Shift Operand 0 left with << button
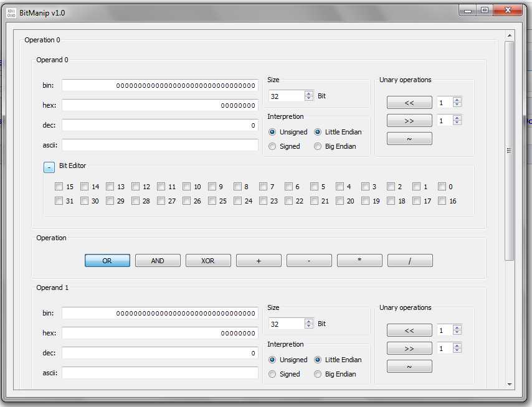This screenshot has width=532, height=407. pos(409,103)
